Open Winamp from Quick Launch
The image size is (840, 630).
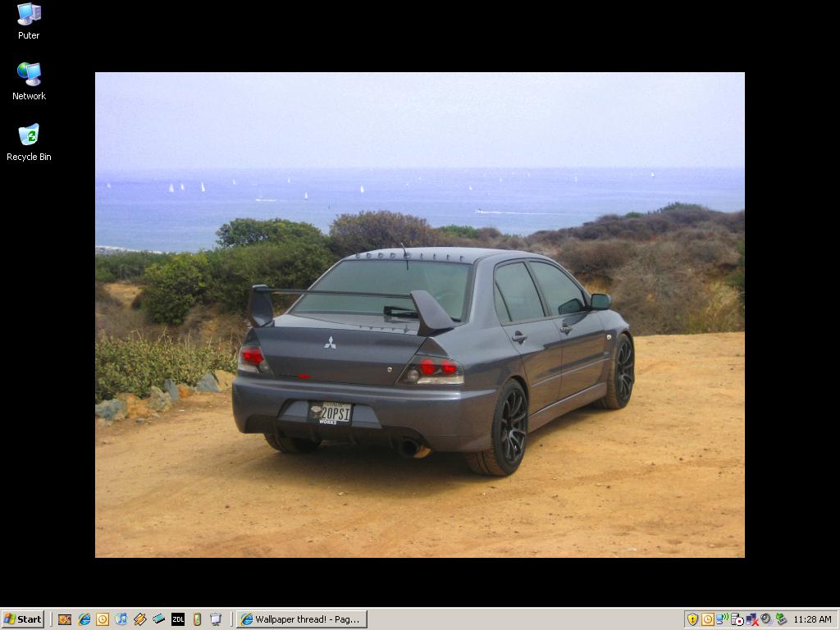pos(139,619)
